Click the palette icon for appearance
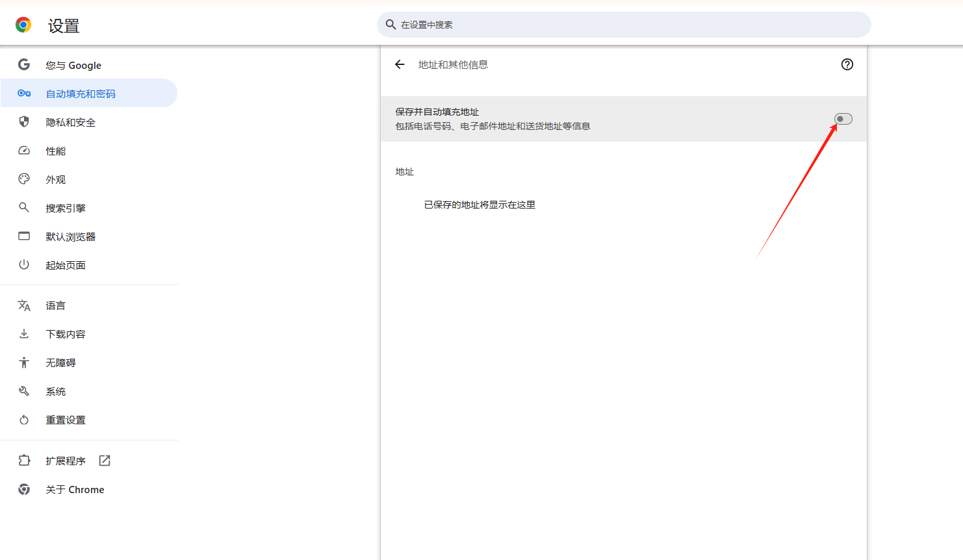Screen dimensions: 963x560 coord(24,179)
